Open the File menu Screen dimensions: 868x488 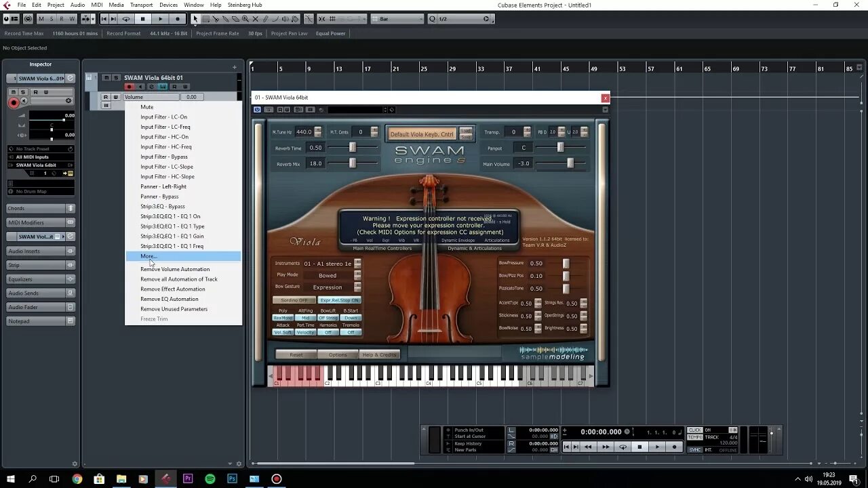click(x=22, y=5)
